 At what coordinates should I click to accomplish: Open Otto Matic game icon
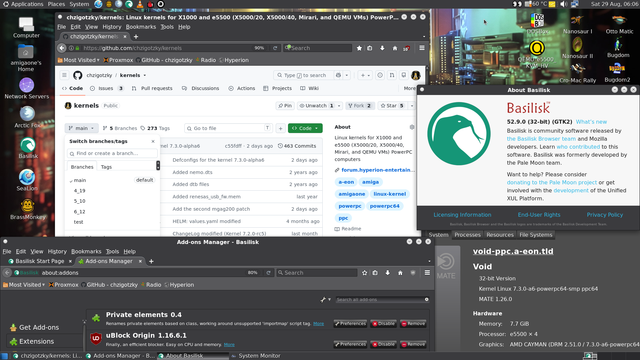pos(619,24)
